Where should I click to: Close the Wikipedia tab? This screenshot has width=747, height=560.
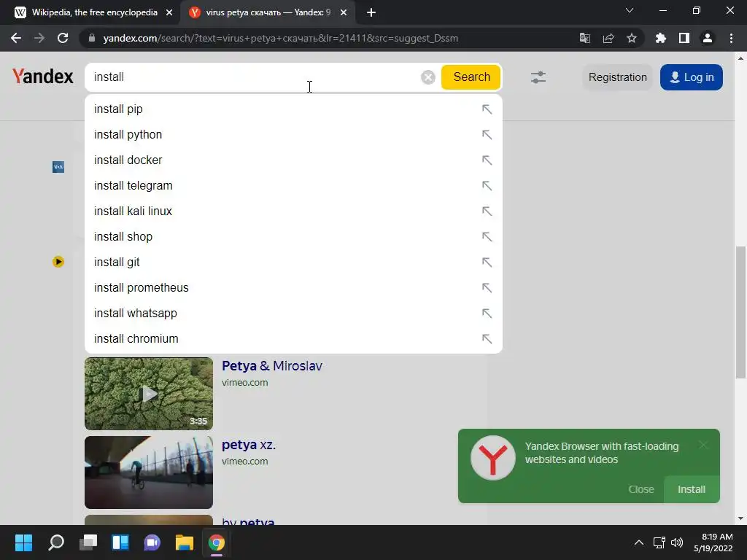click(x=169, y=13)
